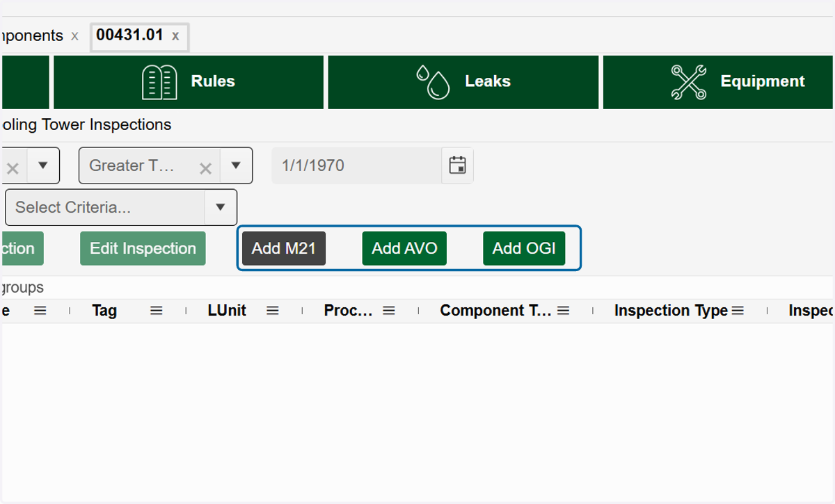Open the calendar date picker icon
This screenshot has width=835, height=504.
point(457,165)
